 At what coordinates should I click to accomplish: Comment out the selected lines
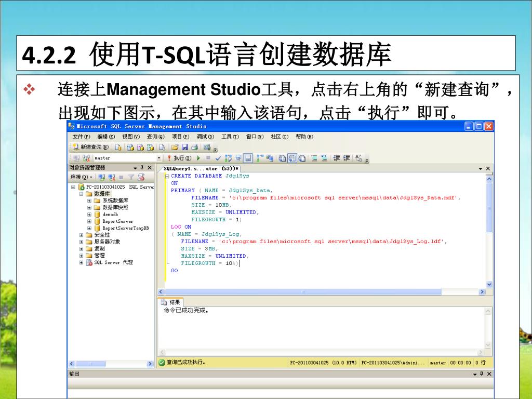point(314,158)
